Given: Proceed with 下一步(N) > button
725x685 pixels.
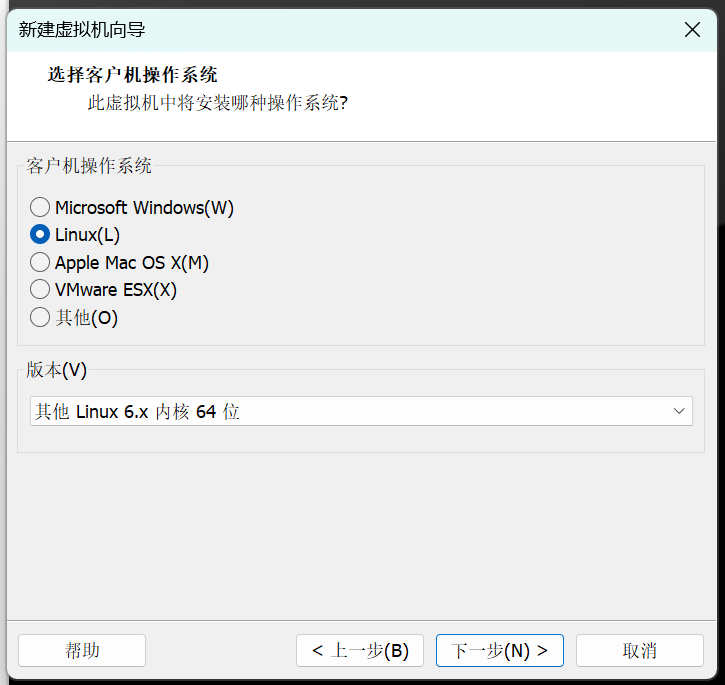Looking at the screenshot, I should [x=500, y=651].
